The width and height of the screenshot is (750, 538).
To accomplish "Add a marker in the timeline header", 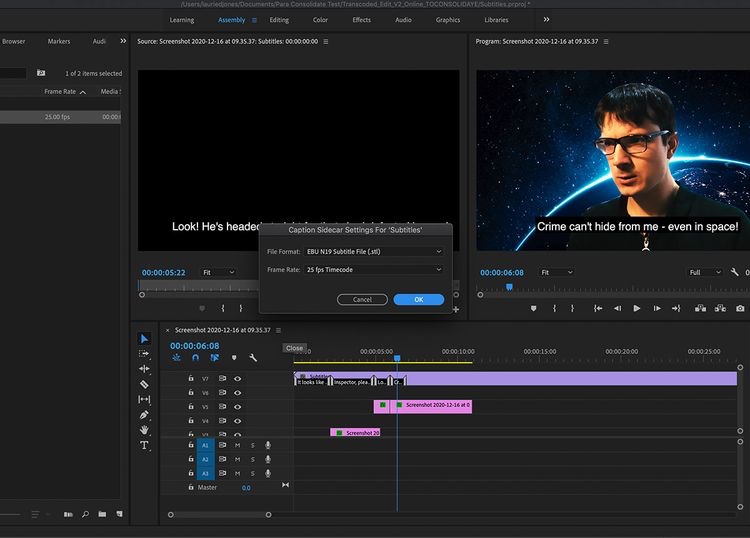I will [x=234, y=358].
